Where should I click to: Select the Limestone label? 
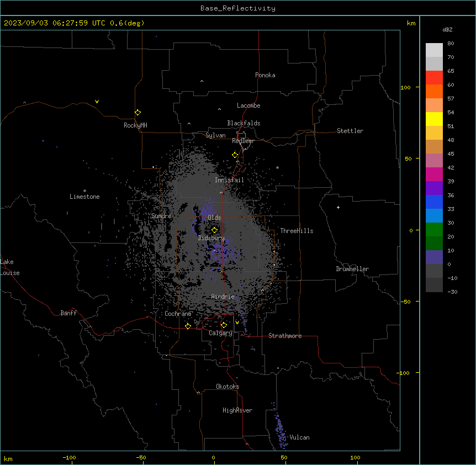(x=84, y=197)
